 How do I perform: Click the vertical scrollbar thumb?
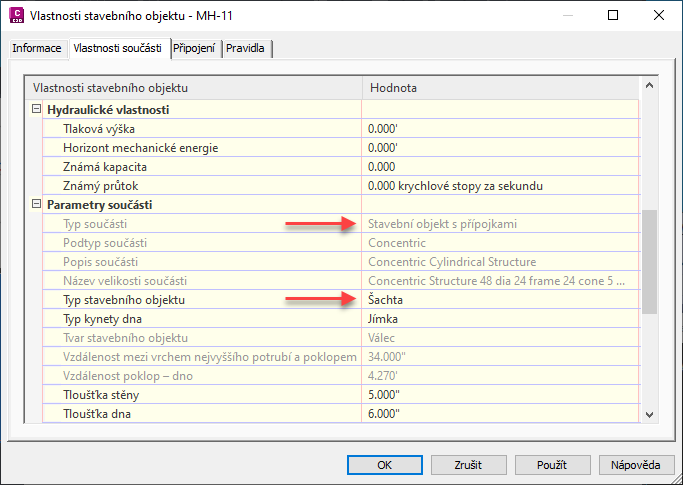649,261
